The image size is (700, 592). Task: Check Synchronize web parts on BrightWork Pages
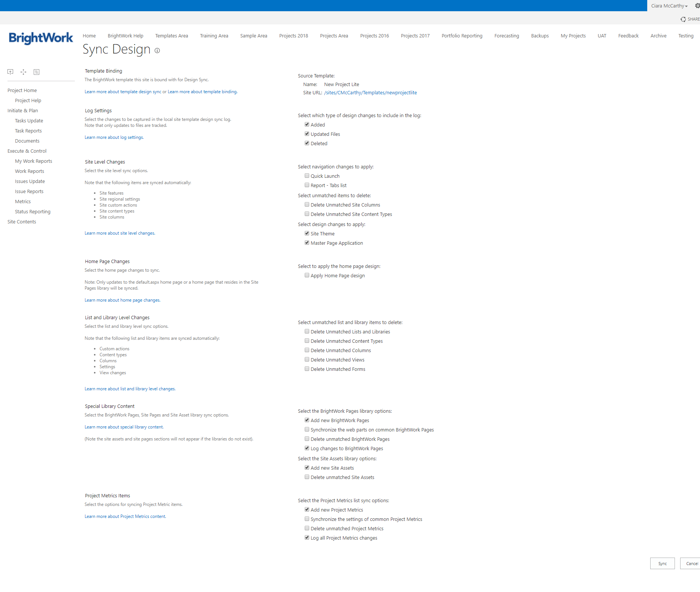(x=307, y=429)
